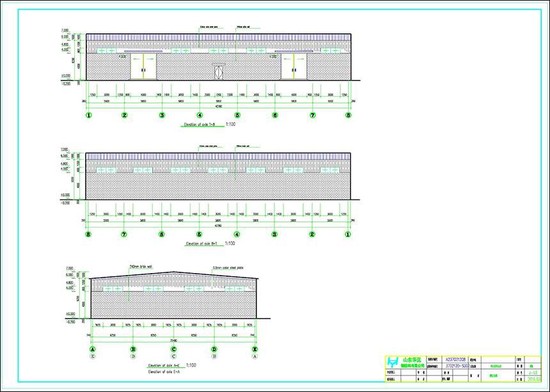Screen dimensions: 550x392
Task: Click grid bubble C under the gable elevation
Action: click(x=173, y=349)
